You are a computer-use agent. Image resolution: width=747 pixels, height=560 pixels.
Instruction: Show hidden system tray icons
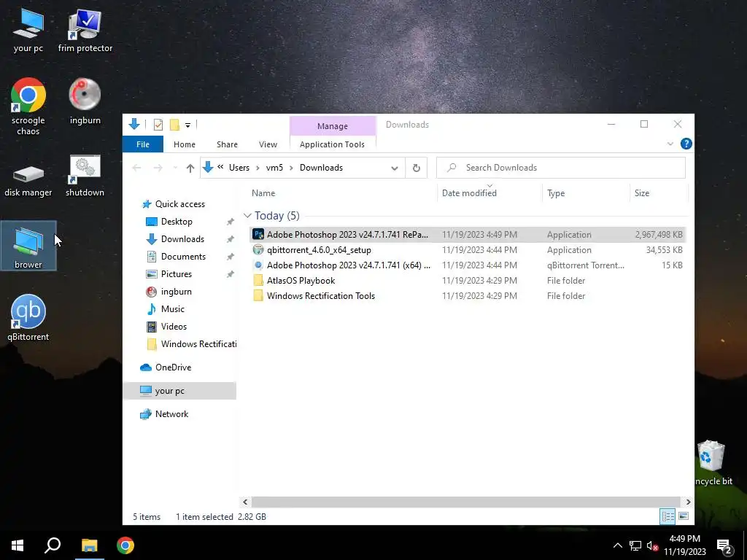(x=617, y=545)
